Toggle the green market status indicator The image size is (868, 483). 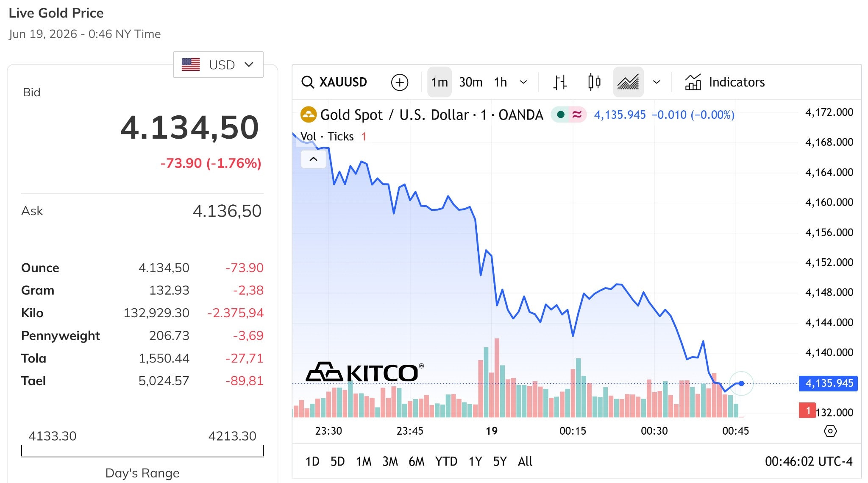(560, 114)
